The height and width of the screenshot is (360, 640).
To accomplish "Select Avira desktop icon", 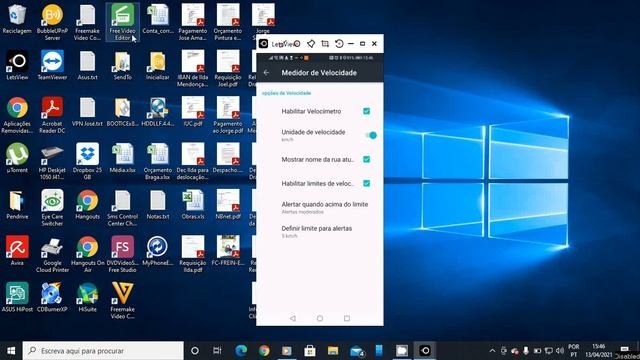I will coord(17,251).
